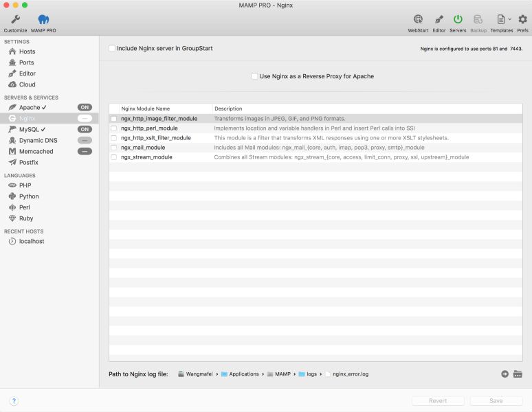Open Prefs gear icon
Viewport: 532px width, 412px height.
[x=522, y=19]
